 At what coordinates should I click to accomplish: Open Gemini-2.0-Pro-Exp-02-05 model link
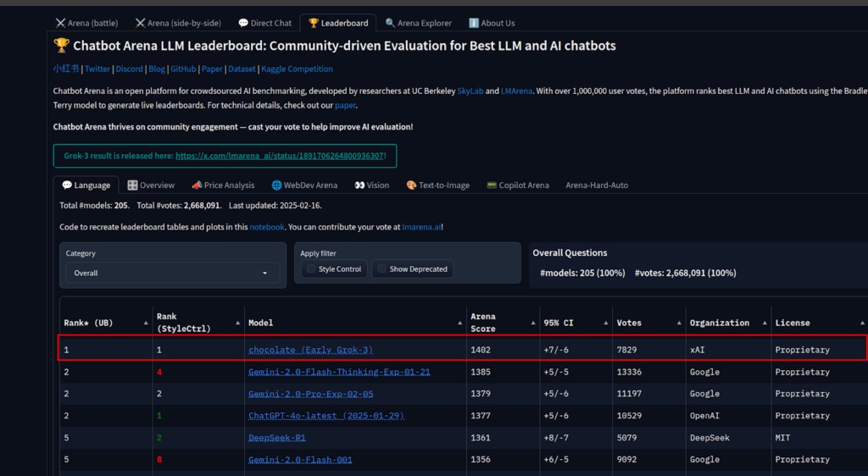point(310,394)
